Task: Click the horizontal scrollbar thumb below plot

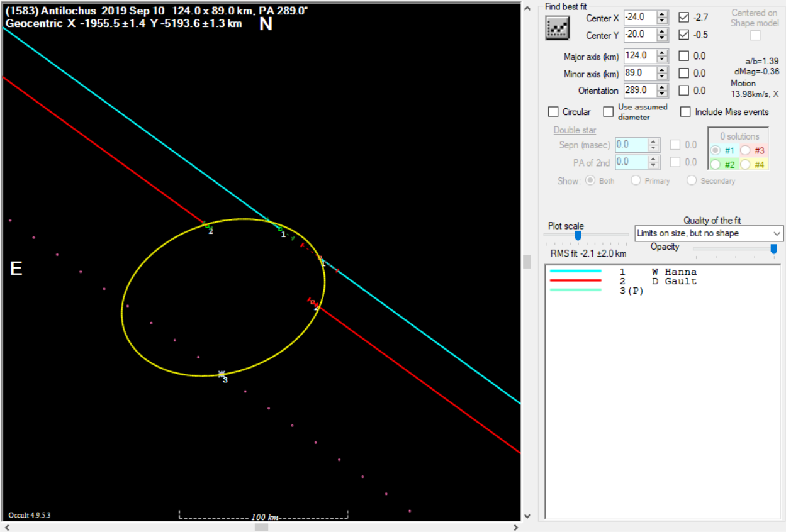Action: coord(261,528)
